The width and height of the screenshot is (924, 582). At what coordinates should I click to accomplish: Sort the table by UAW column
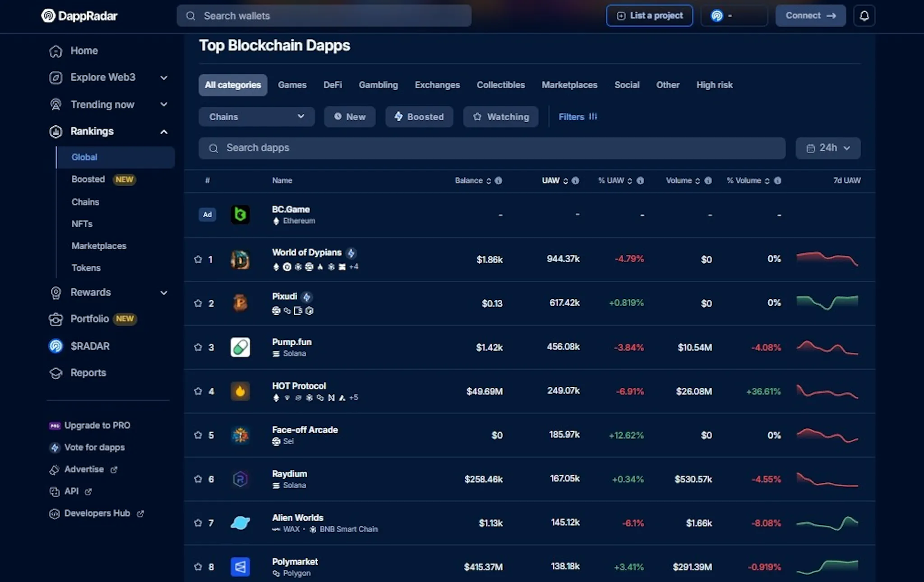(555, 180)
